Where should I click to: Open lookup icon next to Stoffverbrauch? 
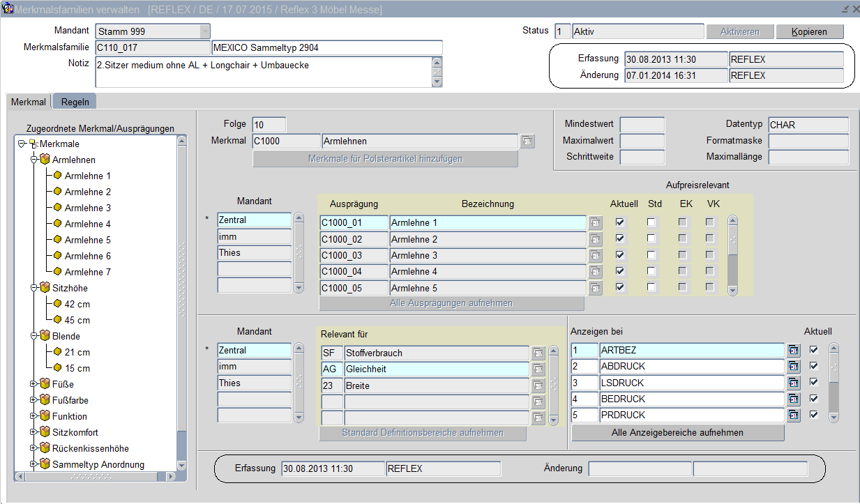(x=538, y=353)
